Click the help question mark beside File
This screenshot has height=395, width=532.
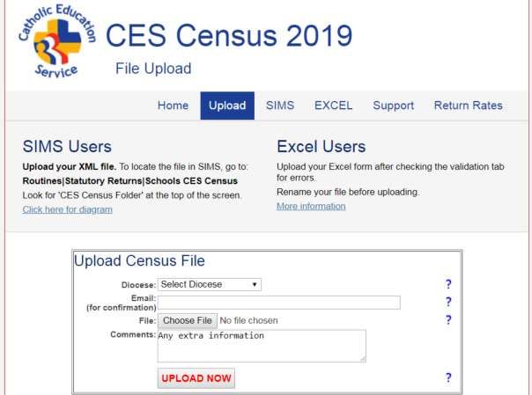tap(448, 320)
